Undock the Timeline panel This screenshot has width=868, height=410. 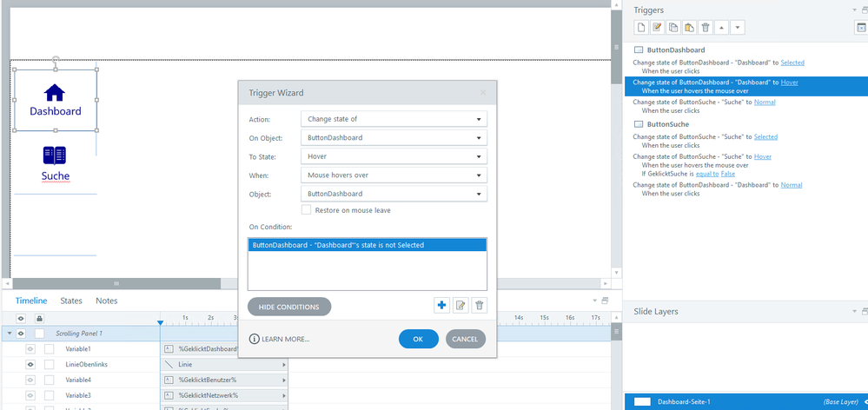pos(605,301)
